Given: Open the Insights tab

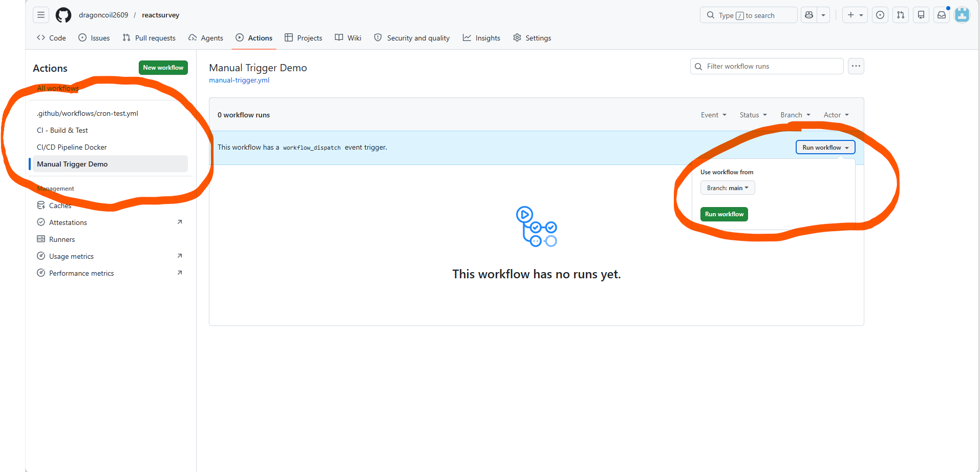Looking at the screenshot, I should pos(482,38).
